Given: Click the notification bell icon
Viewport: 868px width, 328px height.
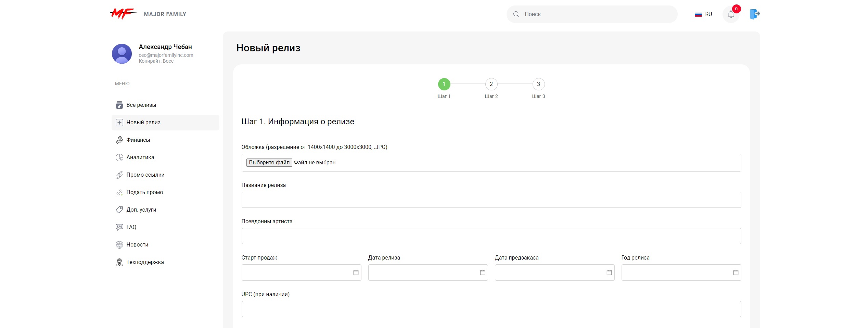Looking at the screenshot, I should point(731,14).
